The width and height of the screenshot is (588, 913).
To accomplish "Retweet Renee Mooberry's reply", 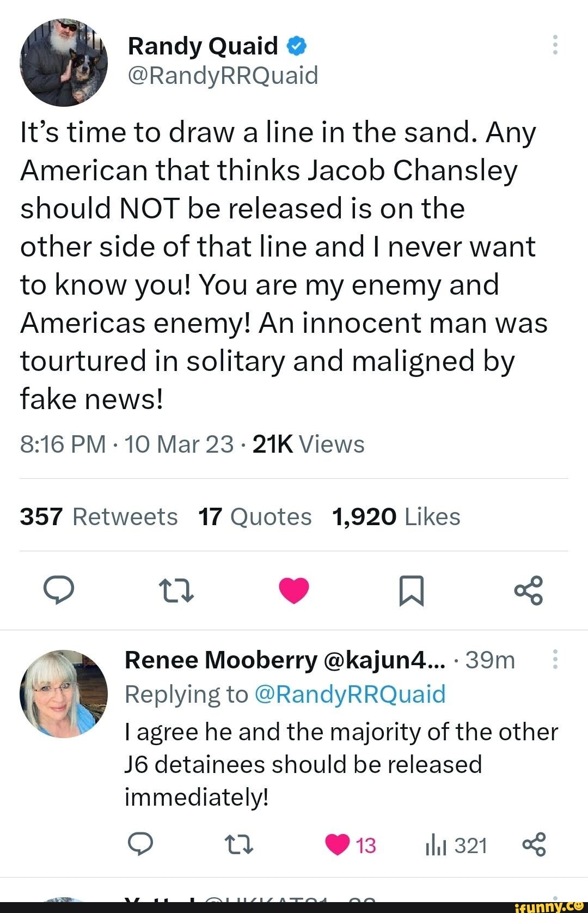I will click(x=239, y=845).
